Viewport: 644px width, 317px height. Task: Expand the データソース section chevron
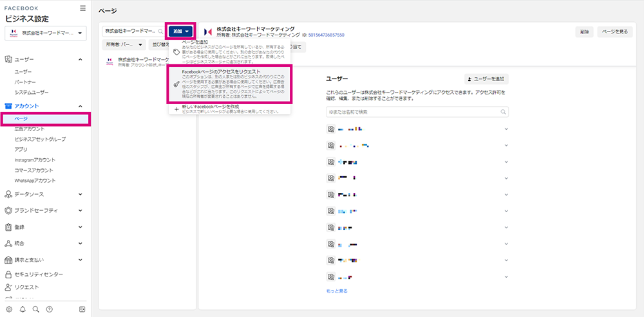point(80,194)
